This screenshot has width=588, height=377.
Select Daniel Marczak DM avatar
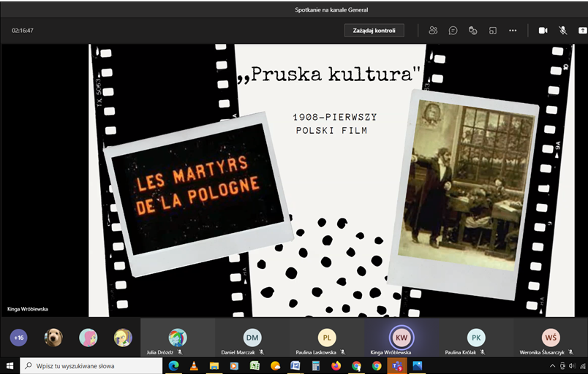pos(252,338)
